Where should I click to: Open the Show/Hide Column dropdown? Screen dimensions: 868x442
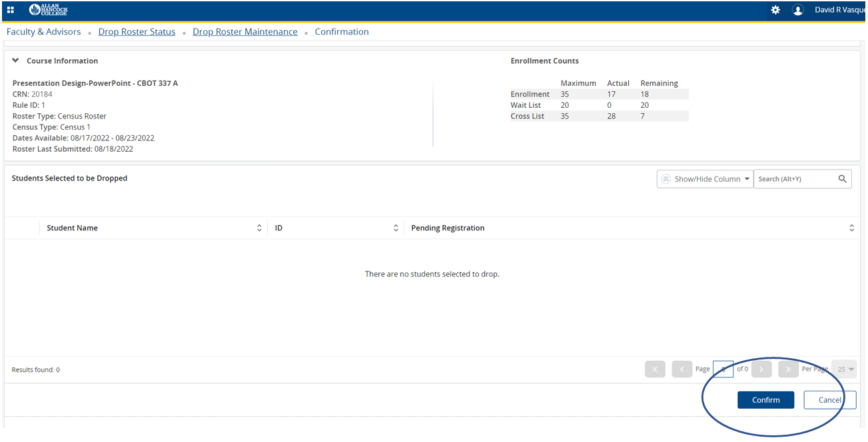pos(705,179)
